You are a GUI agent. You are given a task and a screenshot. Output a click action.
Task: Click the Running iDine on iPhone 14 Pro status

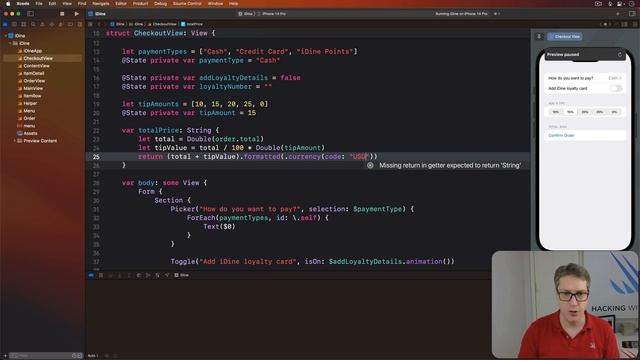coord(461,13)
